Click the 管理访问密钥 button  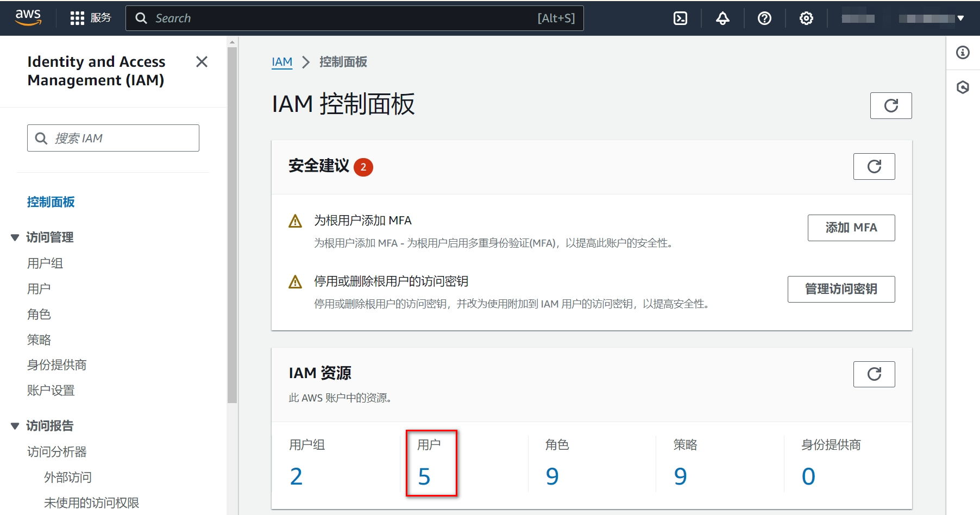[841, 289]
